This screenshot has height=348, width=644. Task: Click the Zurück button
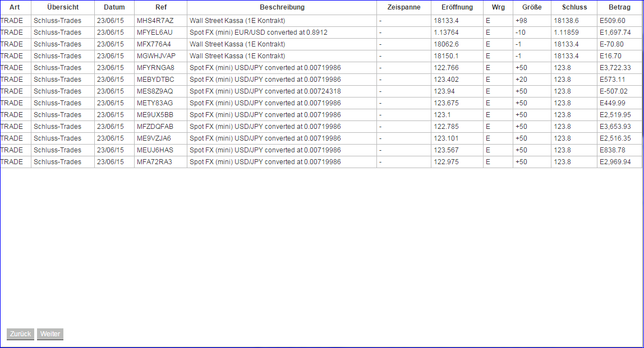(x=20, y=334)
